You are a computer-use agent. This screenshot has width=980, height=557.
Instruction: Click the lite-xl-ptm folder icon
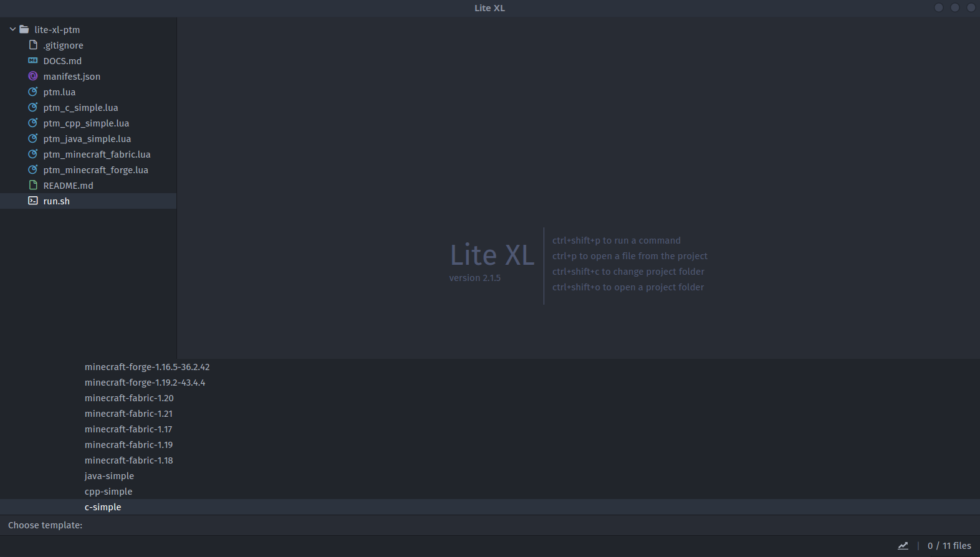(x=24, y=29)
